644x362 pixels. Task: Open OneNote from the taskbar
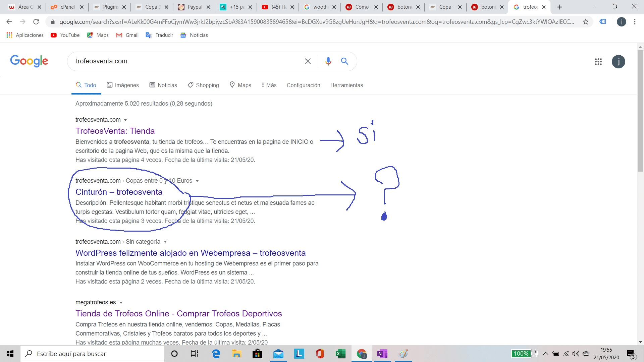[x=382, y=354]
